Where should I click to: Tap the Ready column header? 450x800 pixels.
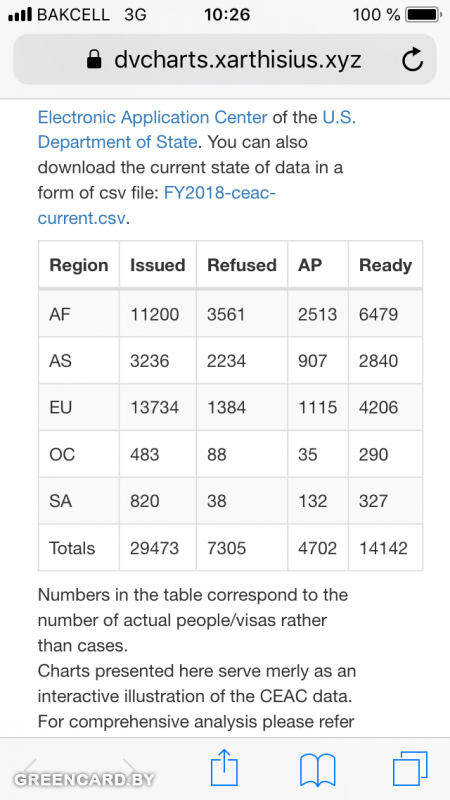pyautogui.click(x=385, y=265)
